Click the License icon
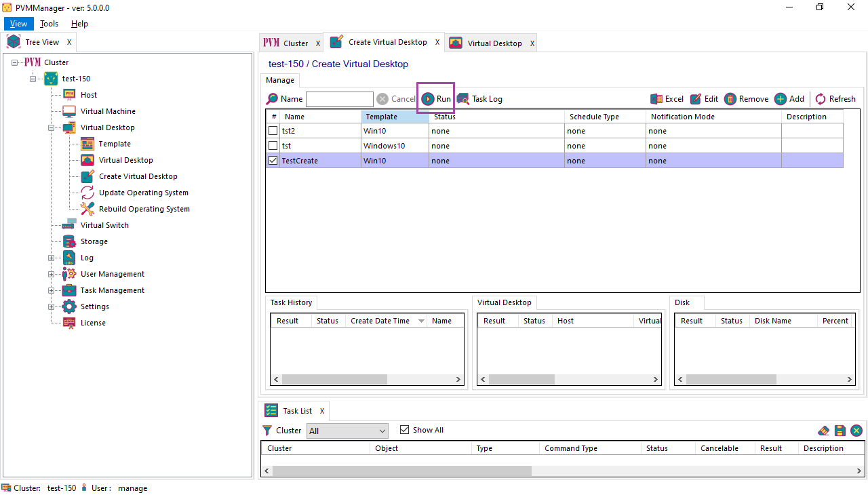The image size is (868, 495). coord(69,323)
